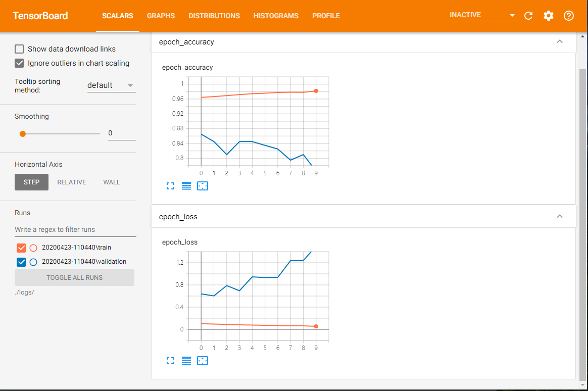
Task: Select only the validation run radio circle
Action: pyautogui.click(x=33, y=262)
